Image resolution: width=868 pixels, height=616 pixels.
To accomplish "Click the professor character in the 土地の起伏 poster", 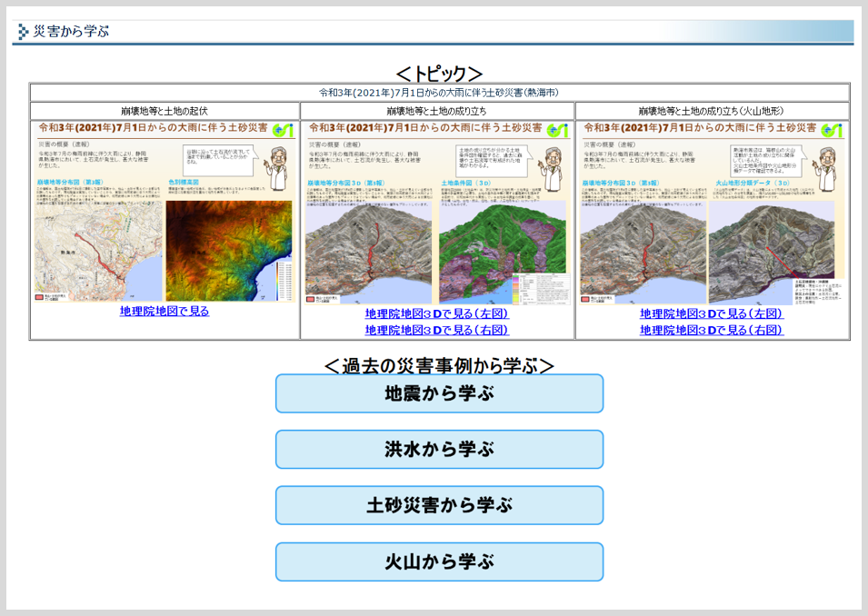I will point(276,168).
